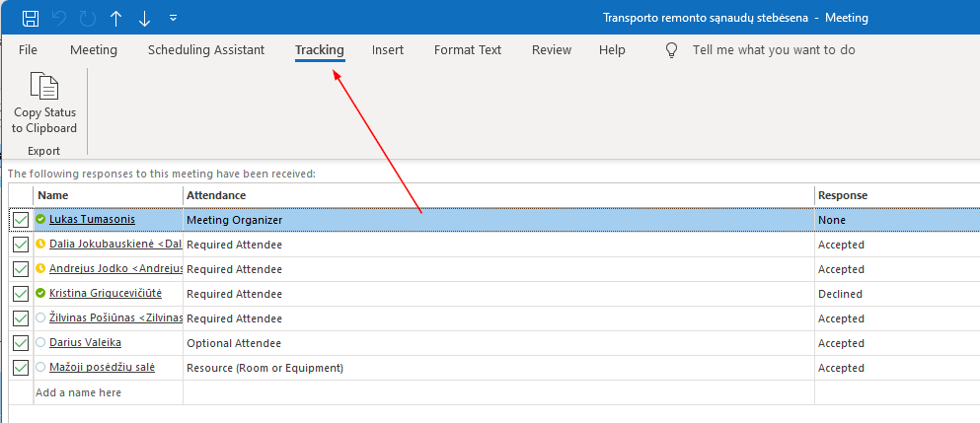The image size is (980, 423).
Task: Click the Save icon in quick access toolbar
Action: pos(31,18)
